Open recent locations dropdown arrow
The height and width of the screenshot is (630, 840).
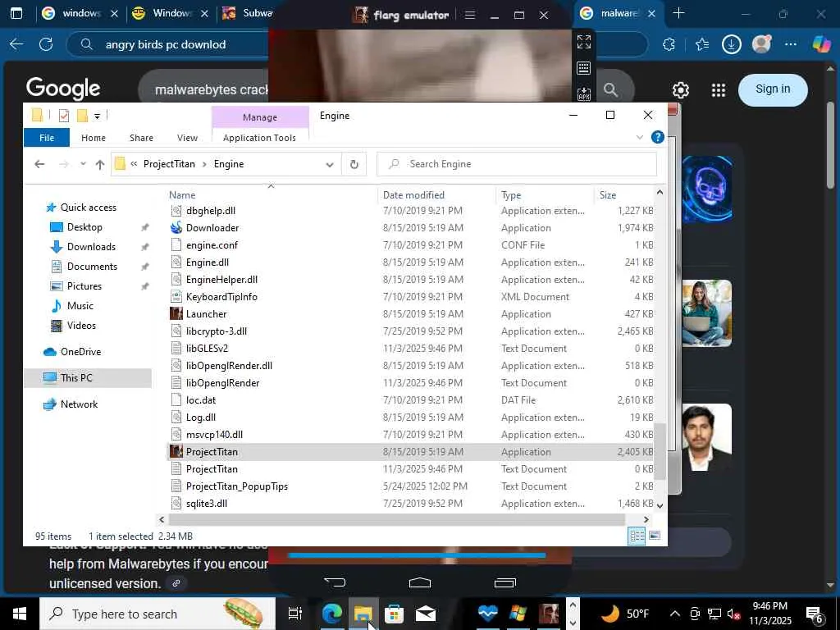83,164
